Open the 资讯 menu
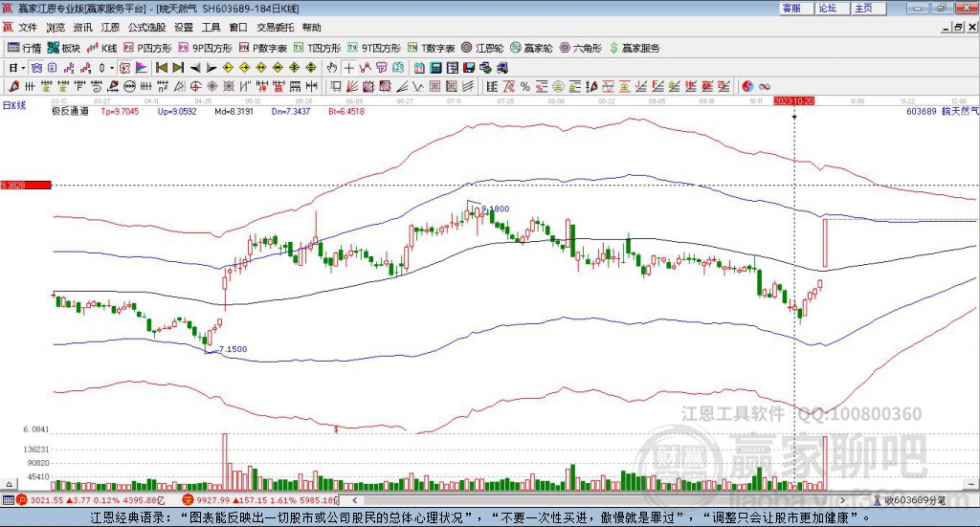 pos(82,28)
